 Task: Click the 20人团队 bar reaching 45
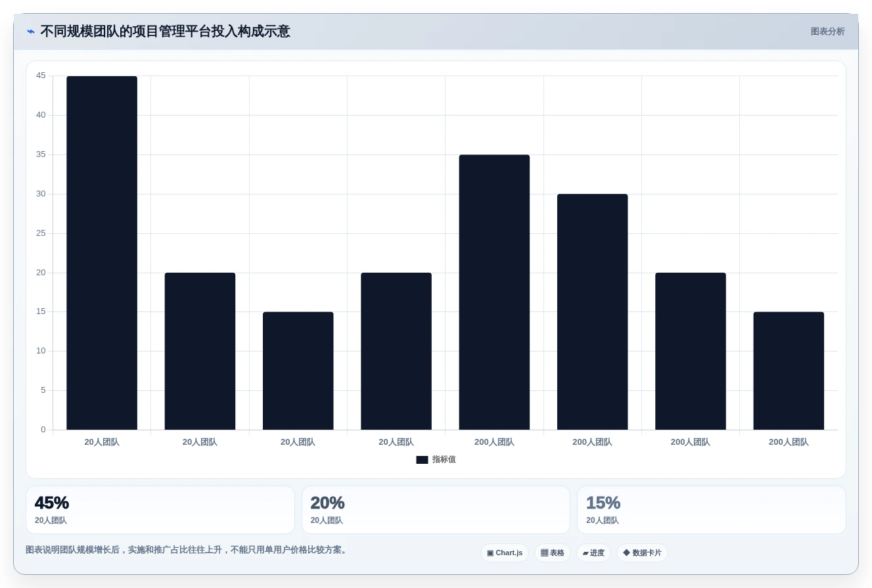click(102, 253)
